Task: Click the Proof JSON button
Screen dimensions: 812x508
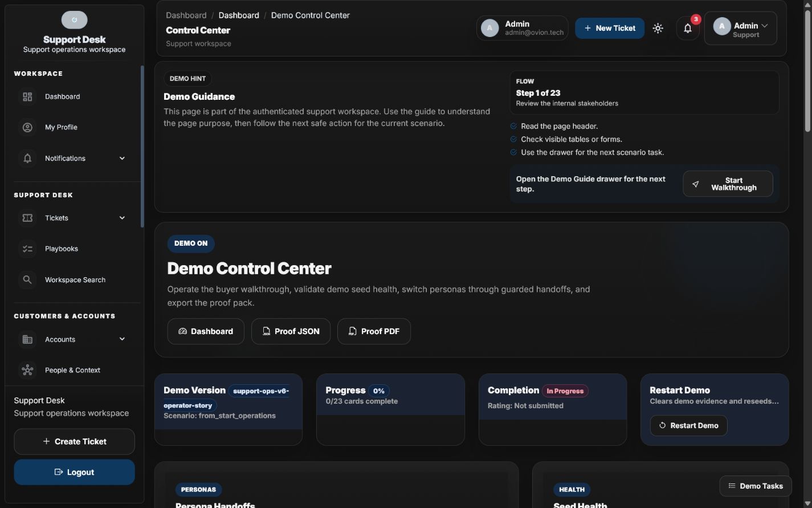Action: pos(291,331)
